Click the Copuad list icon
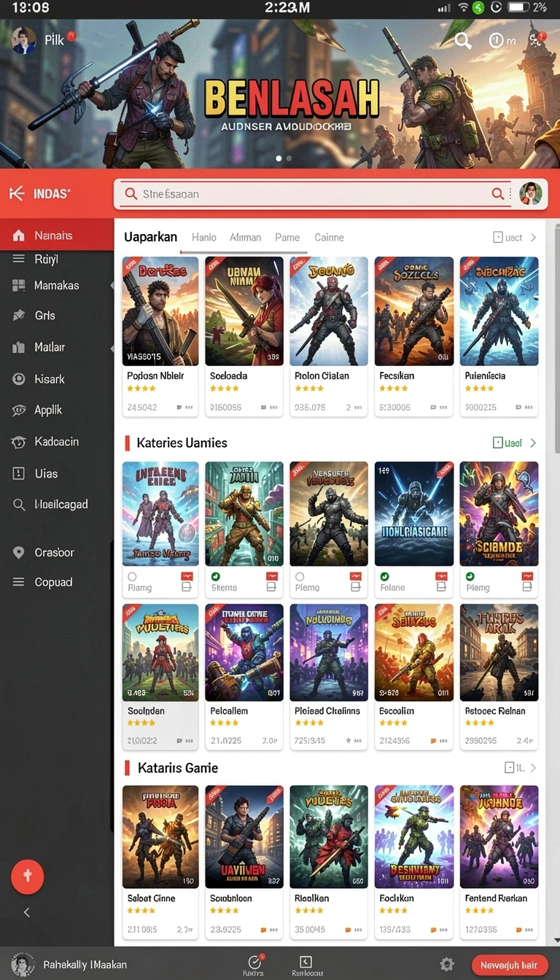560x980 pixels. coord(19,582)
